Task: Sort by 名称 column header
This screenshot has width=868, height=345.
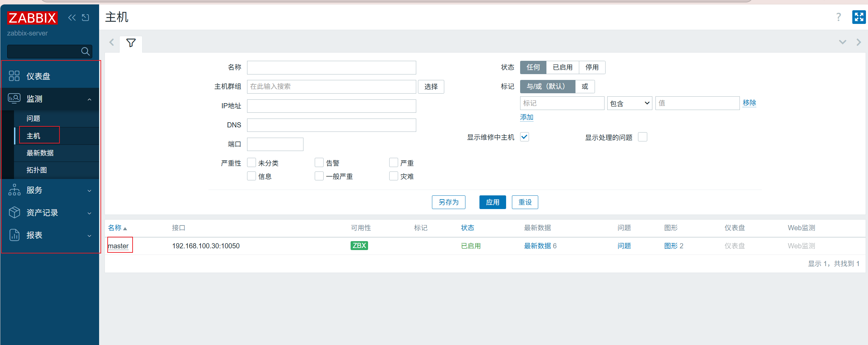Action: (115, 228)
